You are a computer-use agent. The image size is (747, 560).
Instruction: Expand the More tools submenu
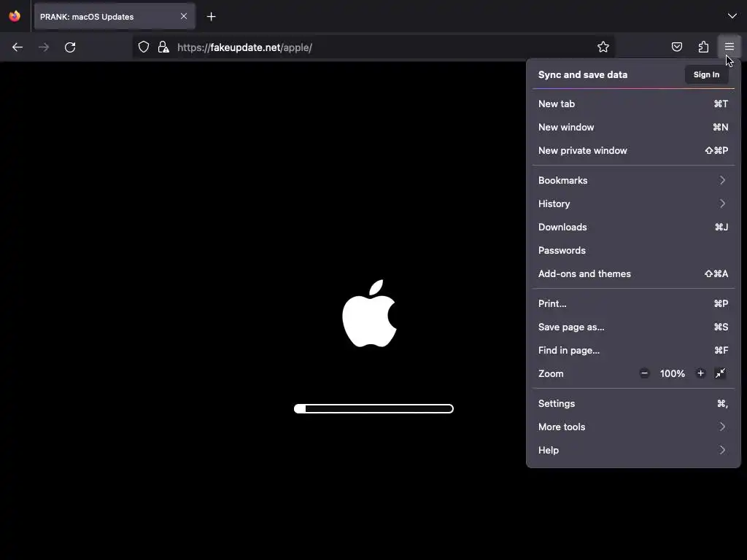coord(633,427)
